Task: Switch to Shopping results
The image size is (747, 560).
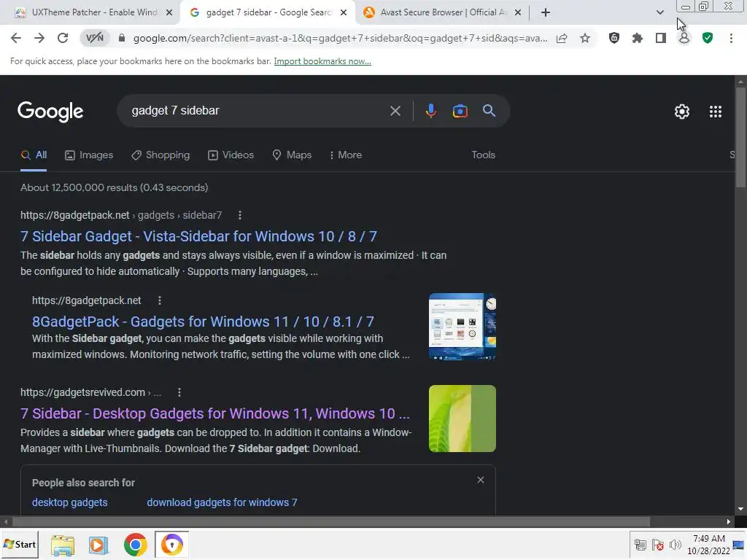Action: (160, 155)
